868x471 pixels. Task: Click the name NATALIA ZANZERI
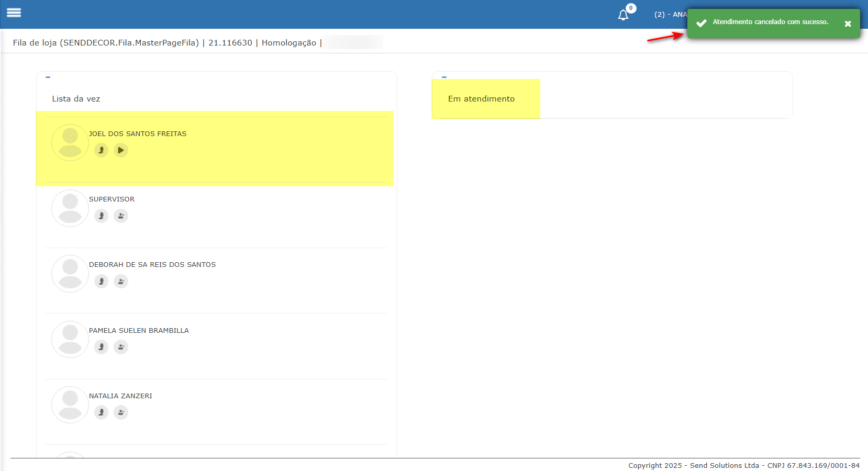pyautogui.click(x=120, y=396)
